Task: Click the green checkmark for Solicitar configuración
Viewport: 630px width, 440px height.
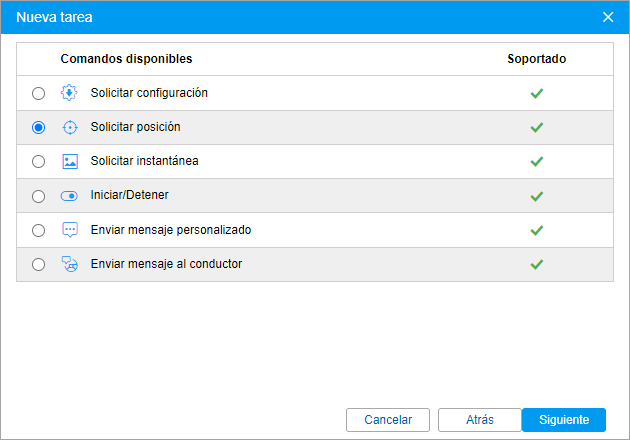Action: click(x=536, y=93)
